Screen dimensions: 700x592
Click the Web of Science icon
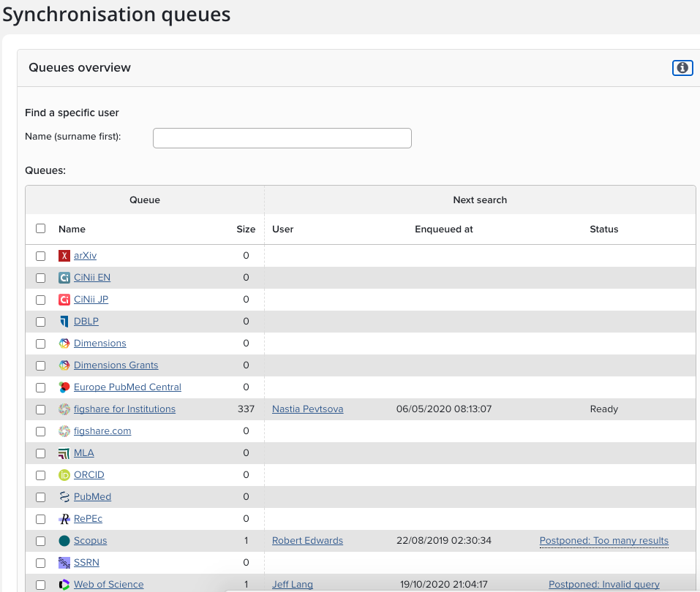pyautogui.click(x=64, y=585)
